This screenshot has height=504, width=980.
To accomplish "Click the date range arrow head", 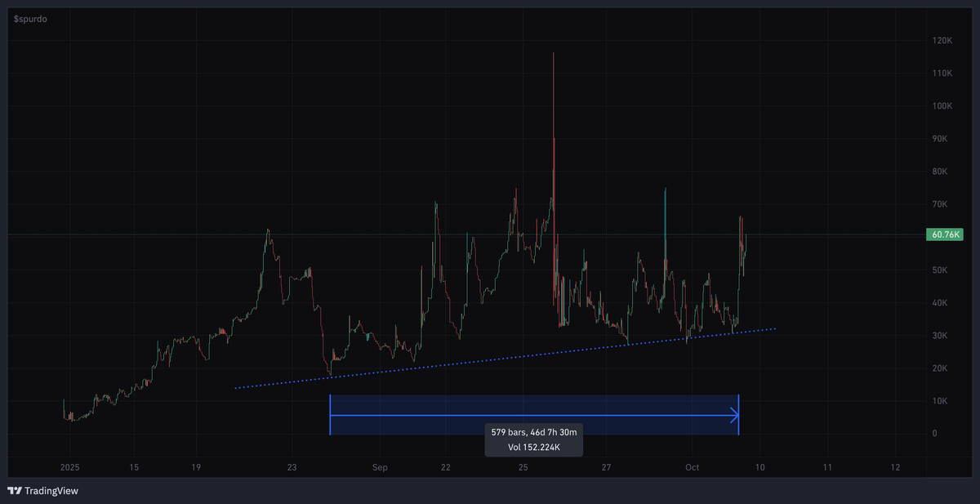I will click(x=733, y=416).
